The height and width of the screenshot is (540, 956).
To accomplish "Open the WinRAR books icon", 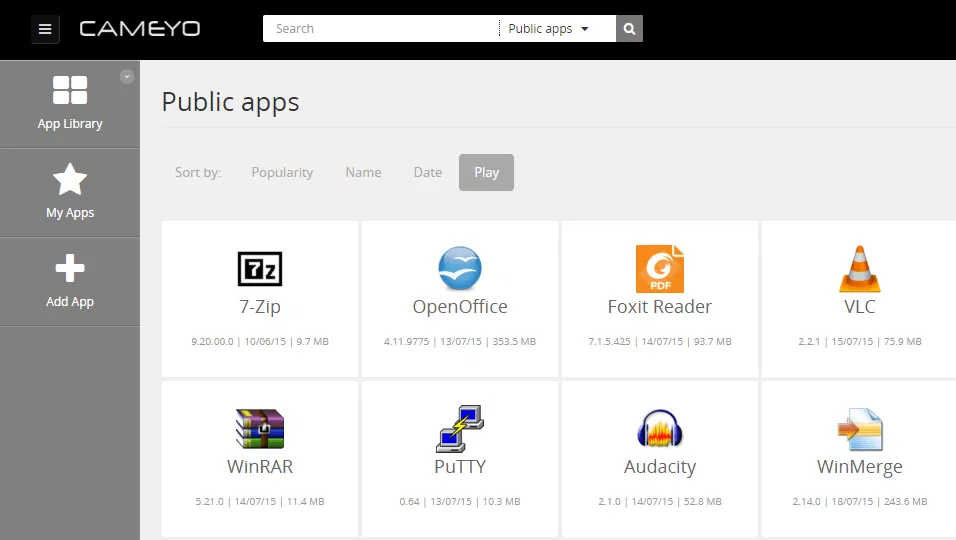I will 260,428.
